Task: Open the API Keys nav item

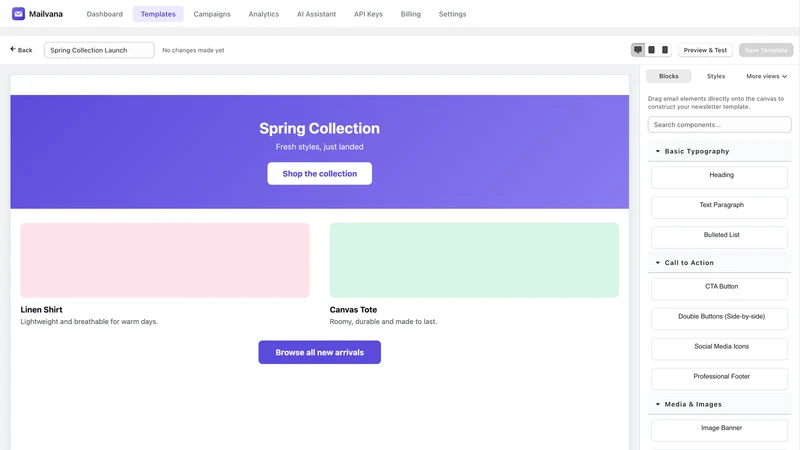Action: point(368,14)
